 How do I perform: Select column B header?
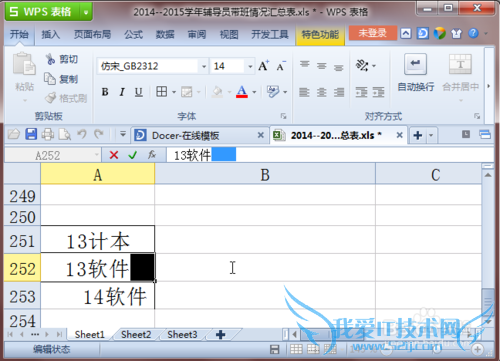265,175
